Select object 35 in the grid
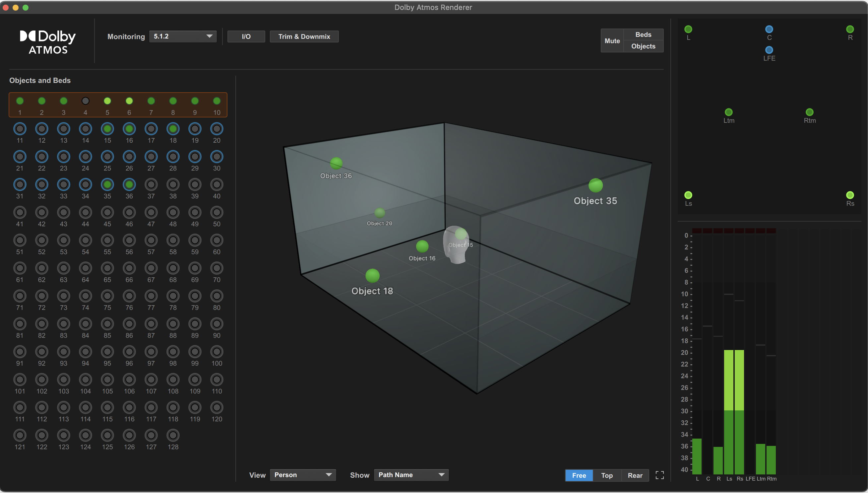Image resolution: width=868 pixels, height=493 pixels. point(107,184)
